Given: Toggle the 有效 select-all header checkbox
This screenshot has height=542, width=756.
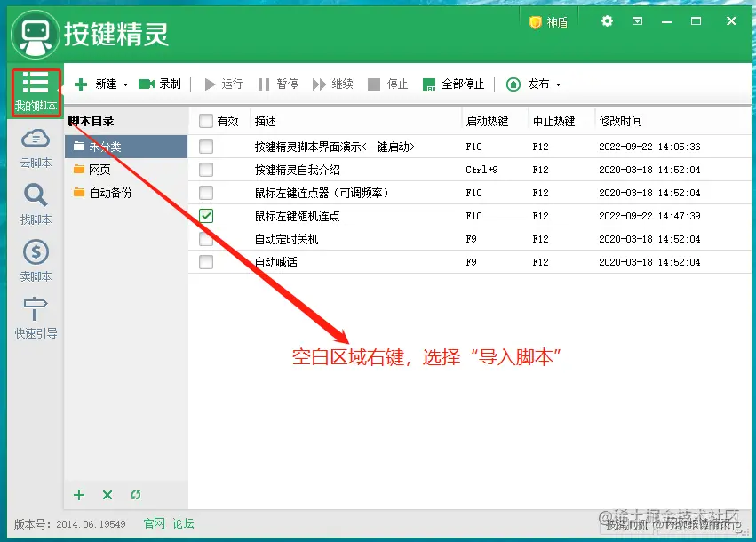Looking at the screenshot, I should coord(206,121).
